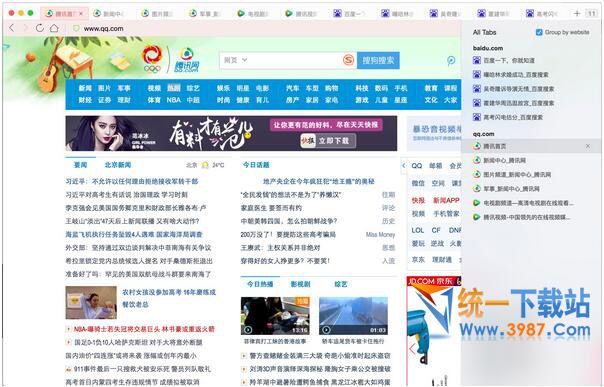Screen dimensions: 604x387
Task: Open 新闻 in the blue navigation bar
Action: tap(85, 88)
